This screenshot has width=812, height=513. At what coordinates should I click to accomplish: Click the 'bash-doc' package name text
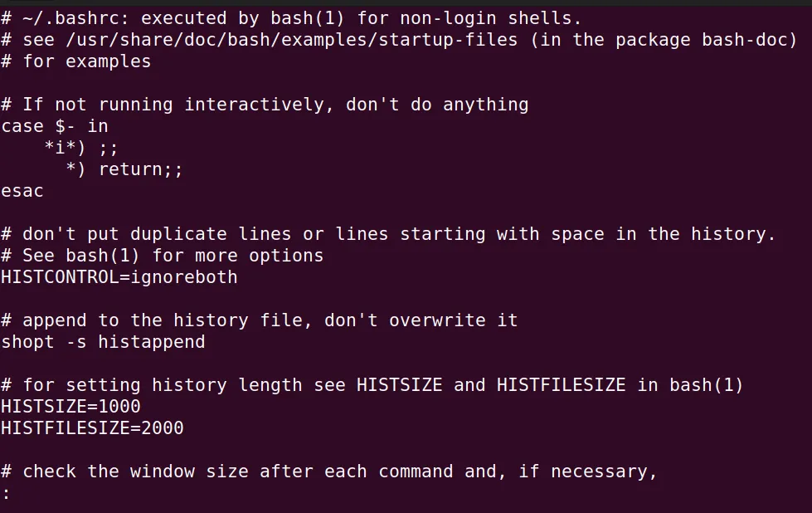(x=745, y=40)
